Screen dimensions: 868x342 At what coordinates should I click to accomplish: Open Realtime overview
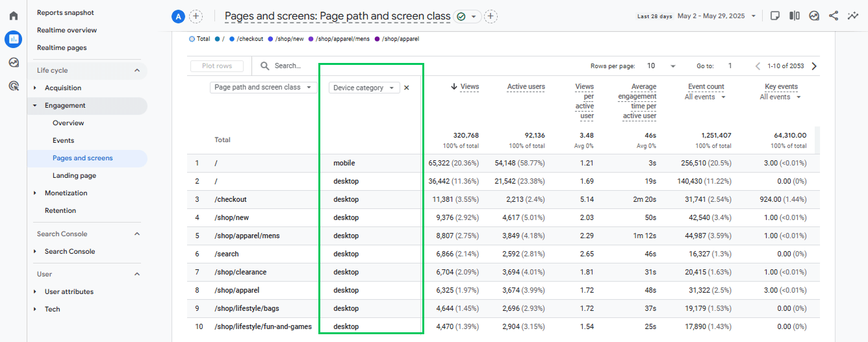[x=67, y=30]
